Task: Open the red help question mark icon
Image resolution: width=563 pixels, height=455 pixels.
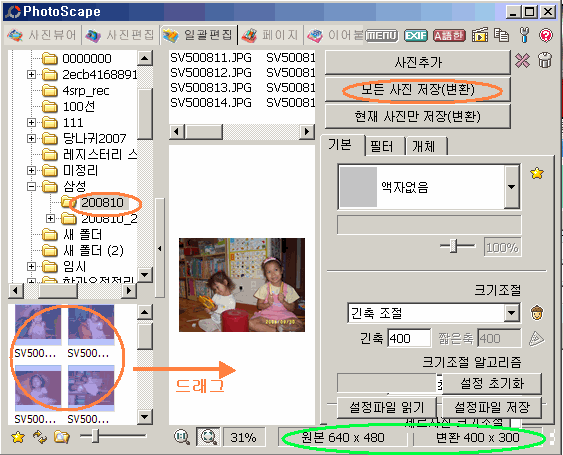Action: [x=546, y=35]
